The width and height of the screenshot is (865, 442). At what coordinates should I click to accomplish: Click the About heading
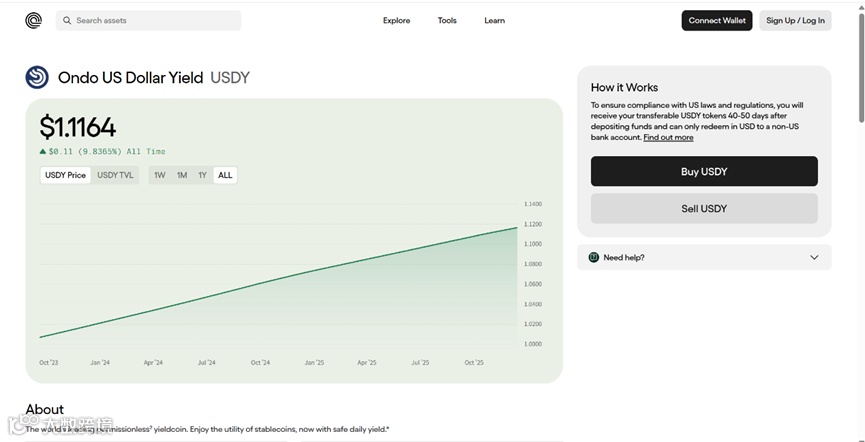tap(45, 409)
